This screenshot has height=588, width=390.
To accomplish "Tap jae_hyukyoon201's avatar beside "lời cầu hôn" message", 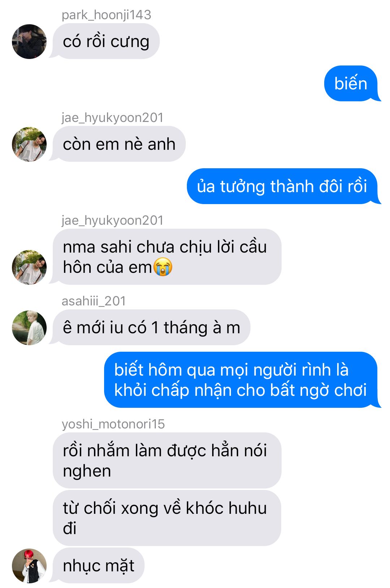I will coord(29,267).
